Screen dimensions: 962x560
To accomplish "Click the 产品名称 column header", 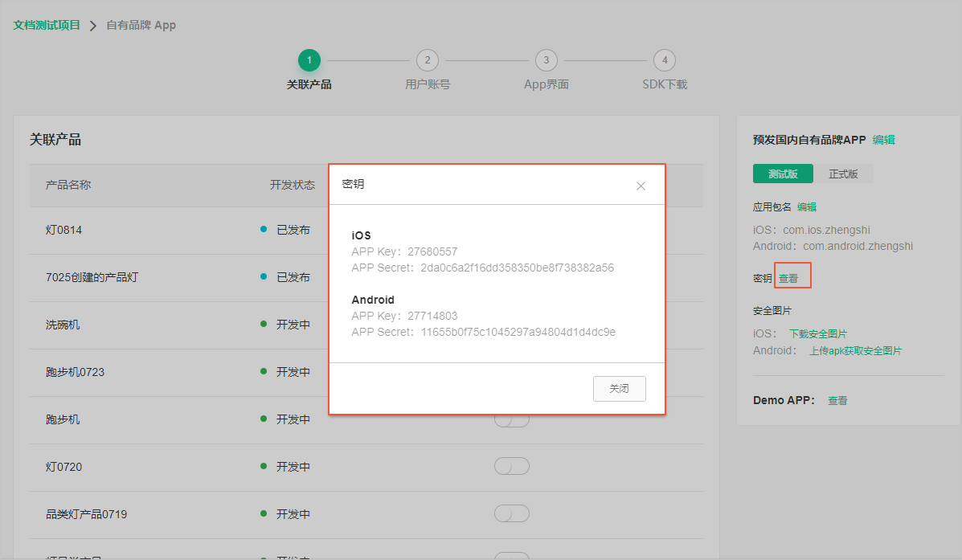I will coord(68,185).
